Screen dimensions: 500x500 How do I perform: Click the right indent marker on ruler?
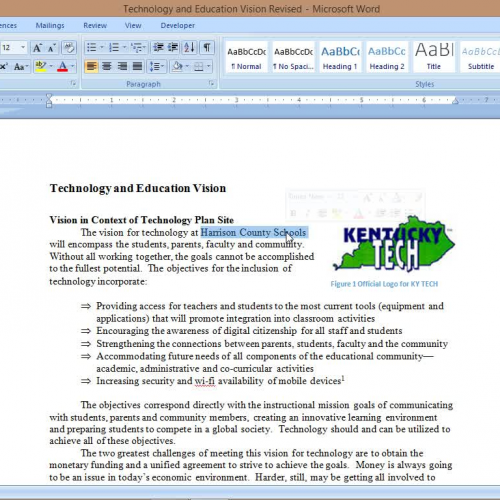(x=455, y=101)
